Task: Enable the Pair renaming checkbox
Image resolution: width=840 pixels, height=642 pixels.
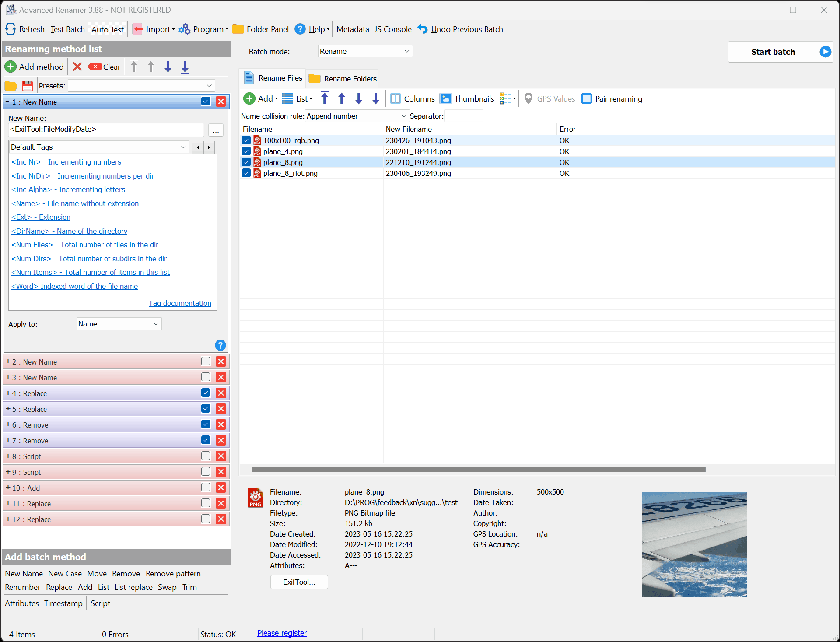Action: click(x=587, y=99)
